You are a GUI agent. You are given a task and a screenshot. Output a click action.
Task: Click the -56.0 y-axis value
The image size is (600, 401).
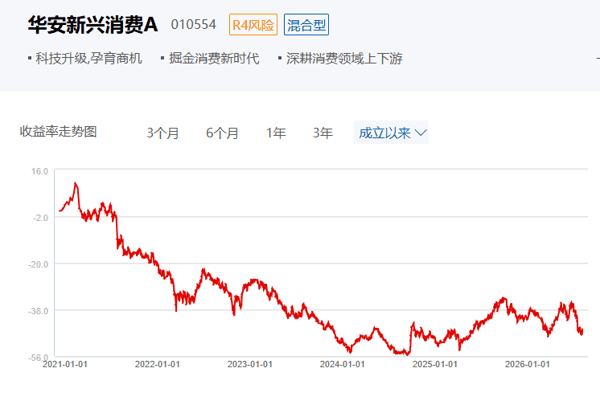(x=38, y=357)
